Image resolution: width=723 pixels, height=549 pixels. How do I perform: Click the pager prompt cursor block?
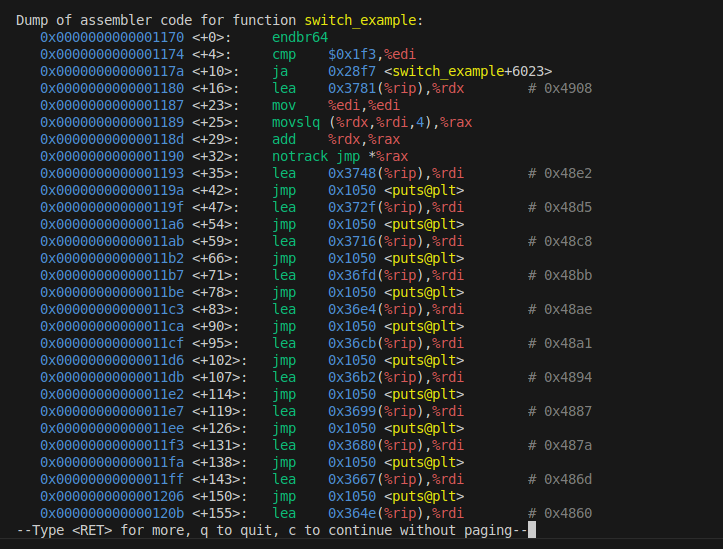click(x=532, y=530)
